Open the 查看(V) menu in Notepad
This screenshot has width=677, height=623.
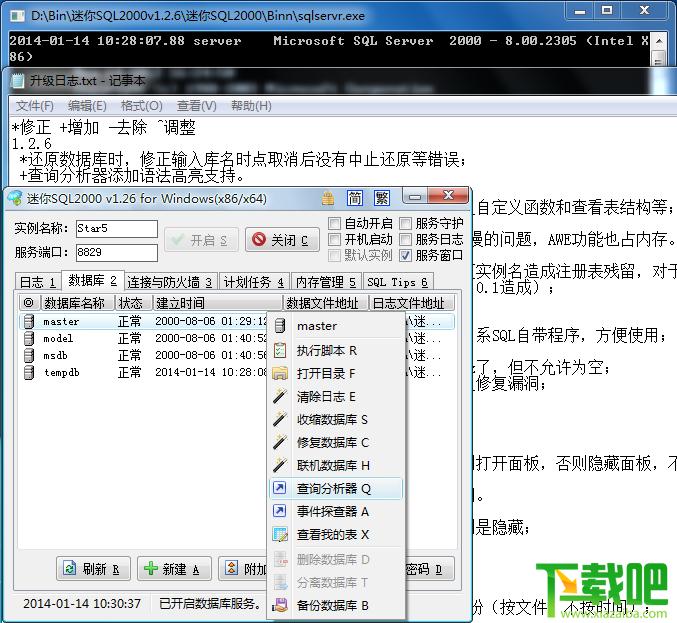[196, 106]
